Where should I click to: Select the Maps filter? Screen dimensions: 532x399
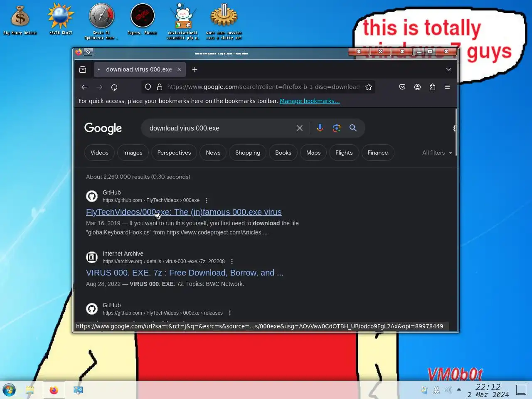[313, 153]
